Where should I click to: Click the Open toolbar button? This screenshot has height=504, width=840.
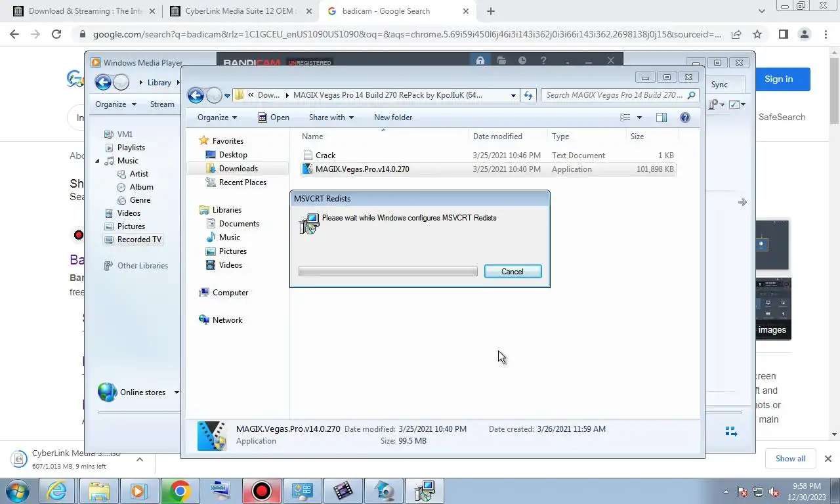click(x=273, y=117)
